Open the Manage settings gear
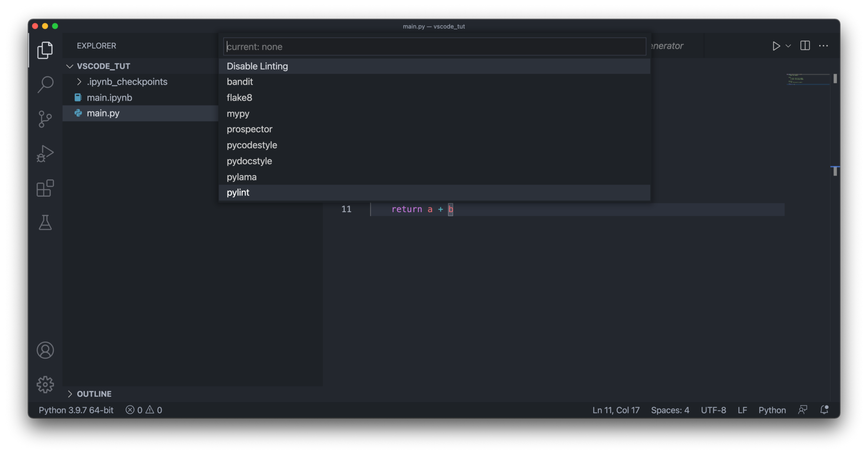 click(x=45, y=384)
